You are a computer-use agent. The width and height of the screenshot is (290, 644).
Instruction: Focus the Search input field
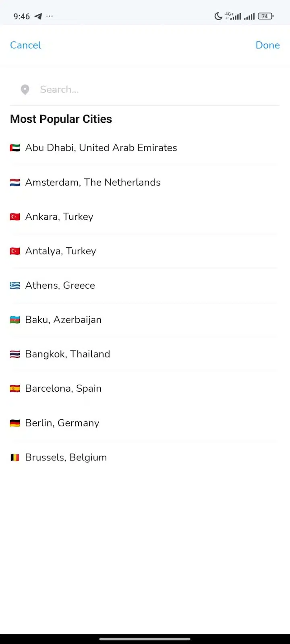click(145, 89)
